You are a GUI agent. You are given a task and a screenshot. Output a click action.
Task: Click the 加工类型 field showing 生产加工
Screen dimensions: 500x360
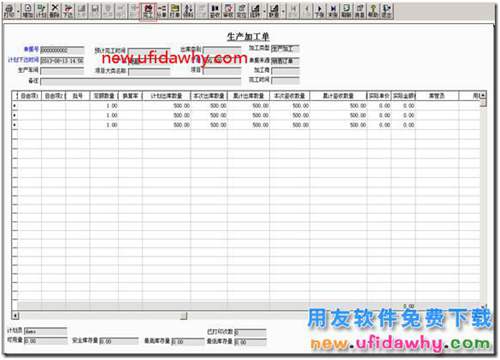[x=285, y=49]
